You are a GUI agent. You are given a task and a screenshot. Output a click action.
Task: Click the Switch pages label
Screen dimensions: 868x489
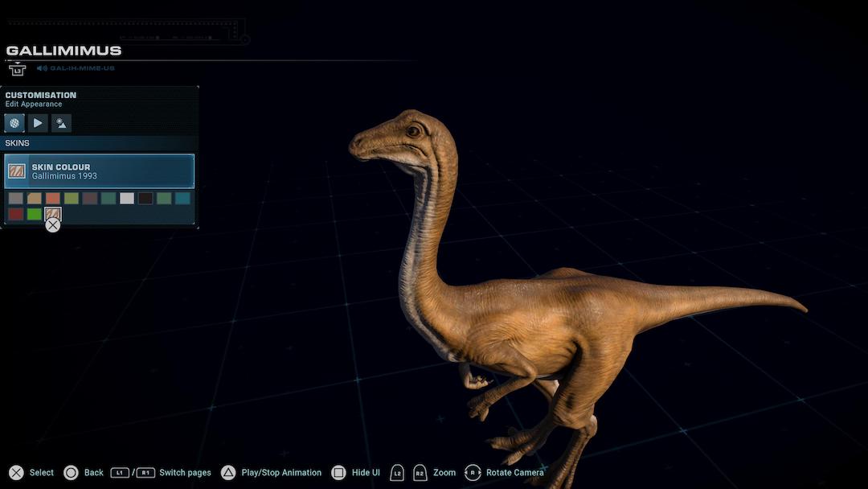(x=185, y=472)
